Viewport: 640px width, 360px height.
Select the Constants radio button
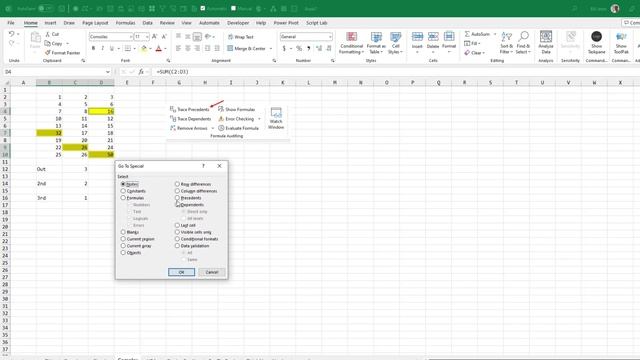(123, 191)
